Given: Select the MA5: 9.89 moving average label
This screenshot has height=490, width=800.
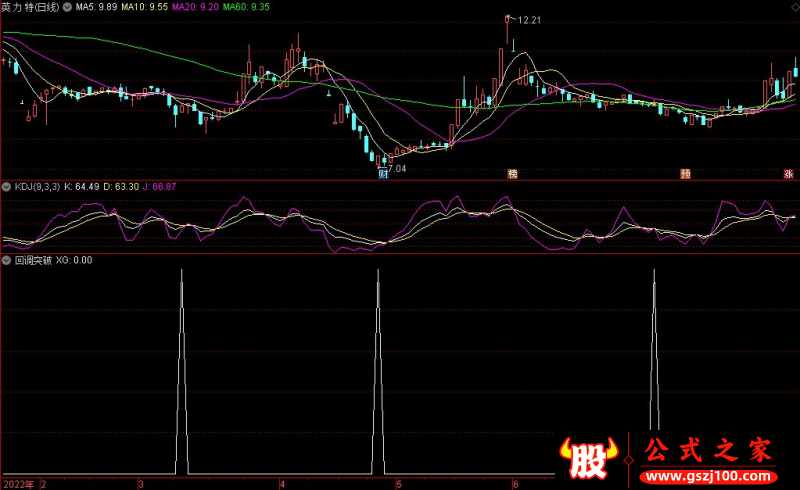Looking at the screenshot, I should tap(96, 7).
